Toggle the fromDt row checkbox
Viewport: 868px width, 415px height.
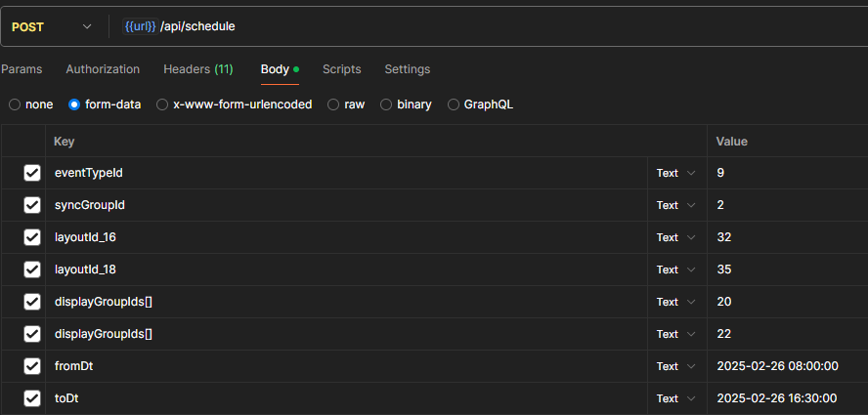(32, 366)
